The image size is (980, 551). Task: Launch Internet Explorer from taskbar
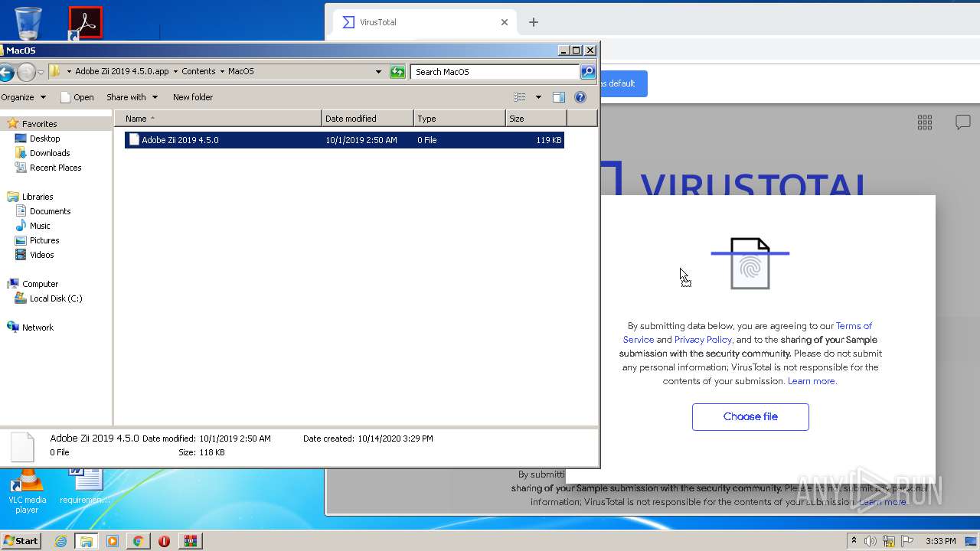(60, 541)
